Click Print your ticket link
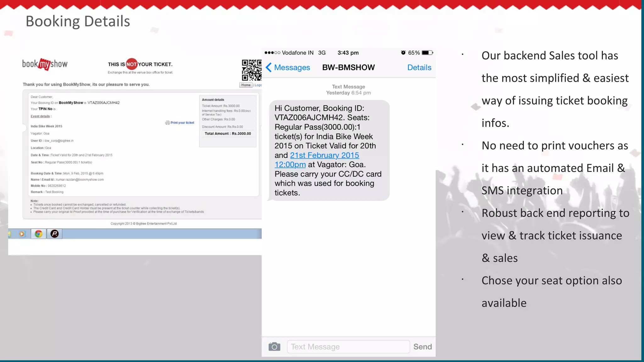Screen dimensions: 644x362 (x=182, y=123)
